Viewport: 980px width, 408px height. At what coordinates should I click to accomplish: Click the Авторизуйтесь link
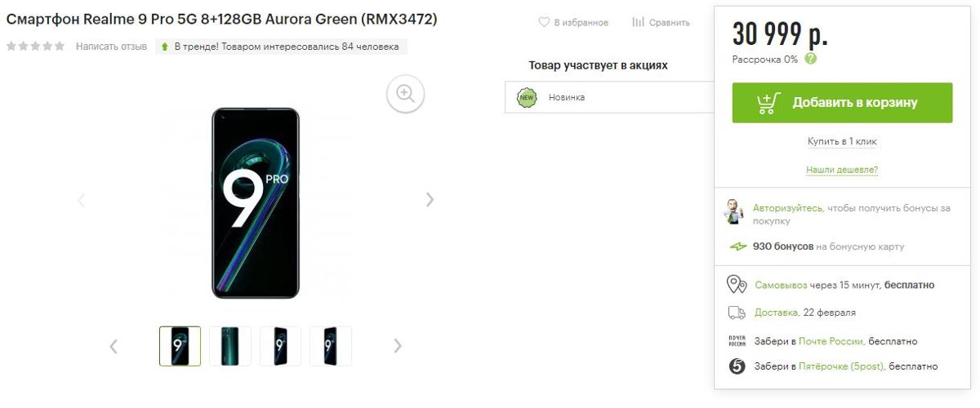787,208
